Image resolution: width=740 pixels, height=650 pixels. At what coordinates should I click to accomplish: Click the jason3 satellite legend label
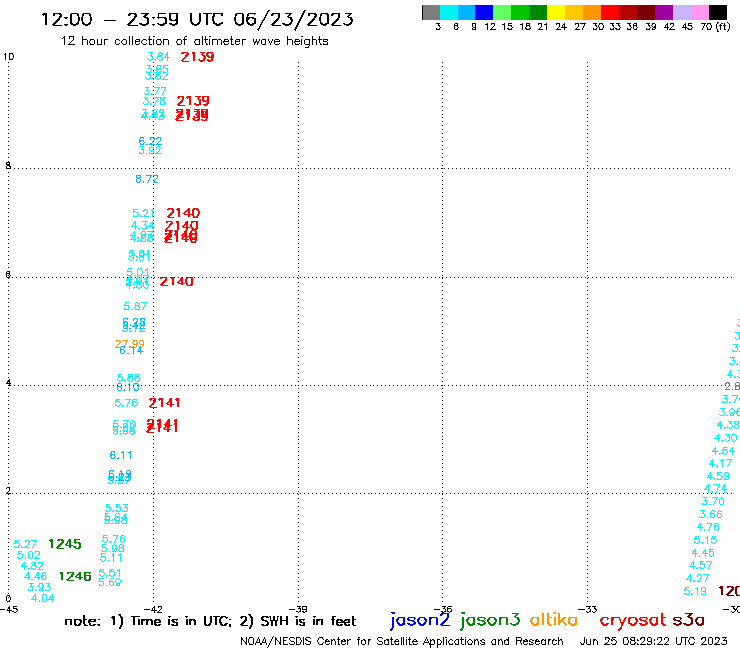tap(490, 620)
